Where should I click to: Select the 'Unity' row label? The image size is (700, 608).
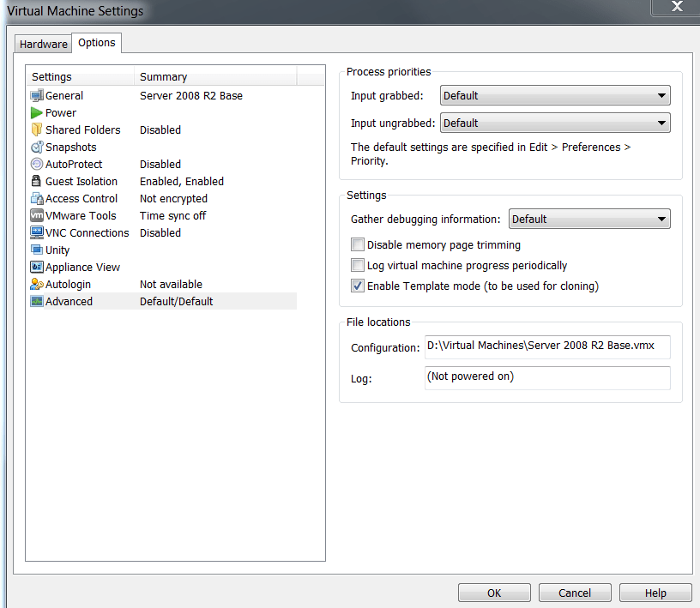[57, 250]
